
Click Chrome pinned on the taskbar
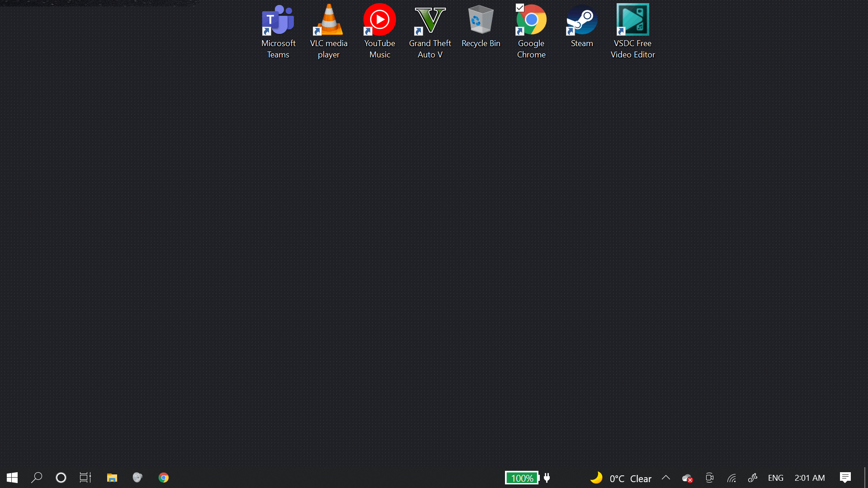[x=164, y=478]
